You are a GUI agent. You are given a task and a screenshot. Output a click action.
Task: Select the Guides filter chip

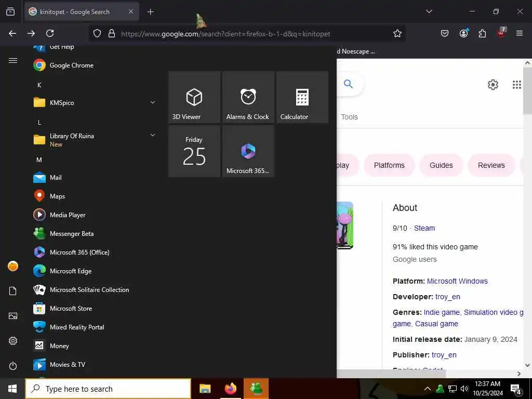click(x=441, y=165)
